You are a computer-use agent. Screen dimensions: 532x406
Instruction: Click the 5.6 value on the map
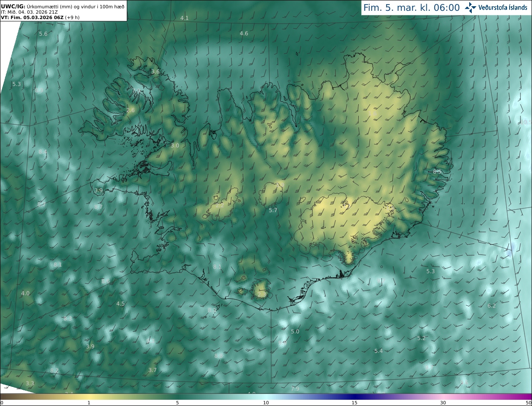pyautogui.click(x=43, y=34)
